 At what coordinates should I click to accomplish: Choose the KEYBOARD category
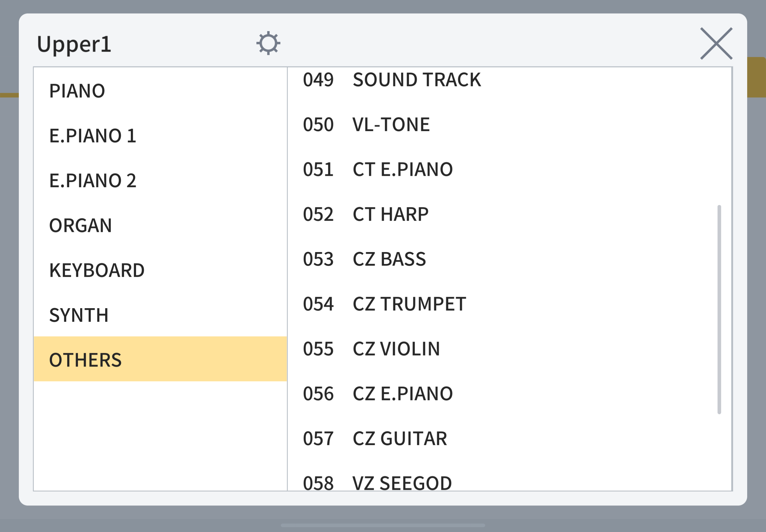[x=160, y=270]
